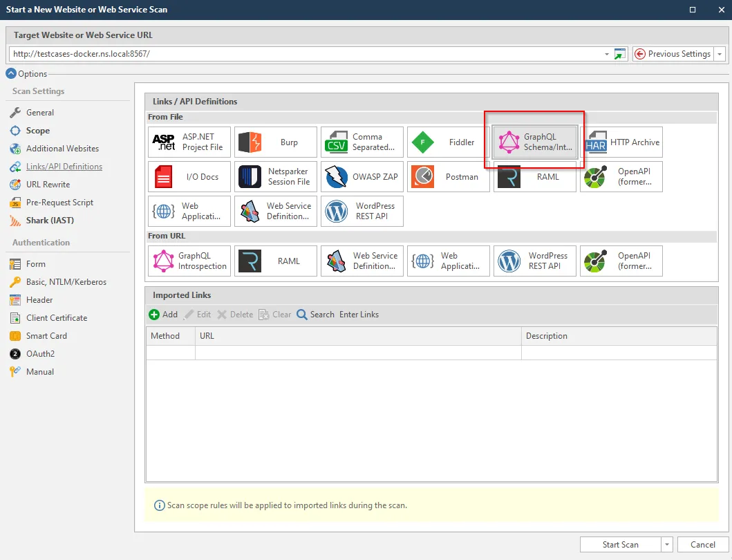Import an OWASP ZAP file
Image resolution: width=732 pixels, height=560 pixels.
pos(362,176)
